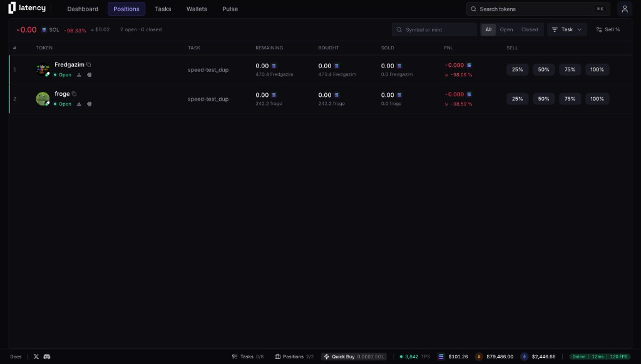
Task: Copy the Fredgazim token address
Action: tap(89, 64)
